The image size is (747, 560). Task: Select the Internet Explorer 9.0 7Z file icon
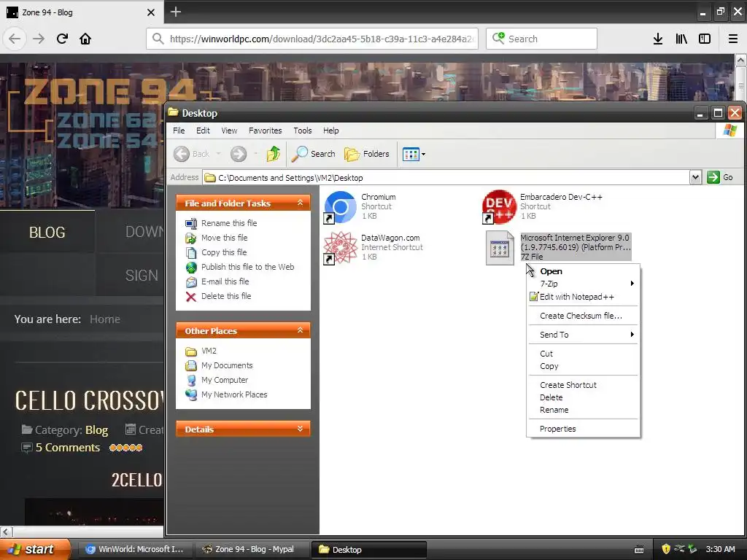pos(500,248)
